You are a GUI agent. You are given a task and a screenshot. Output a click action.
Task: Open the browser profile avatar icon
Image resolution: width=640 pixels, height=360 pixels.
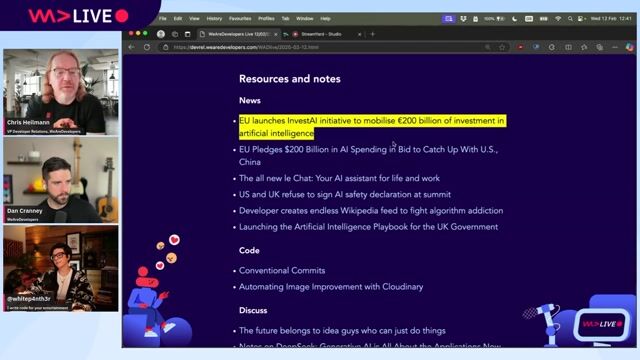[x=161, y=34]
